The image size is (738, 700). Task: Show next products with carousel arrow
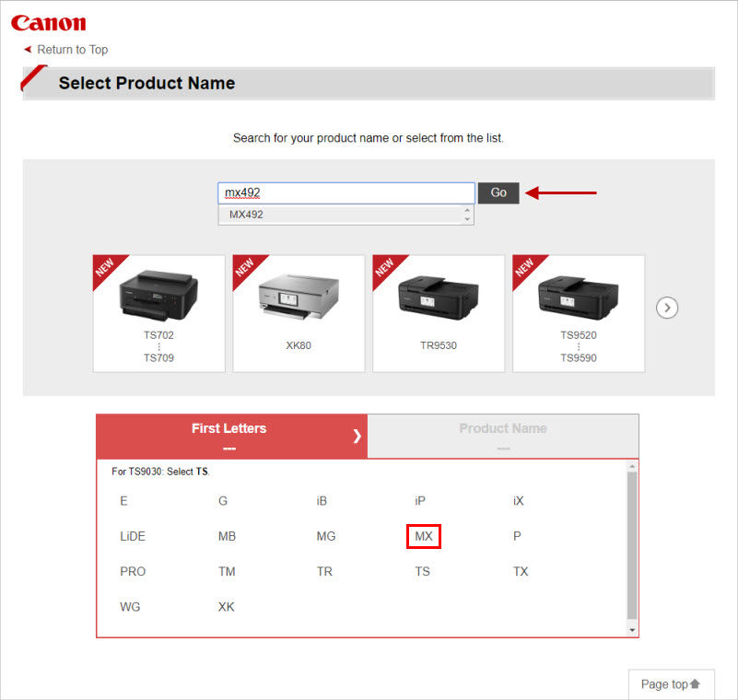tap(667, 309)
